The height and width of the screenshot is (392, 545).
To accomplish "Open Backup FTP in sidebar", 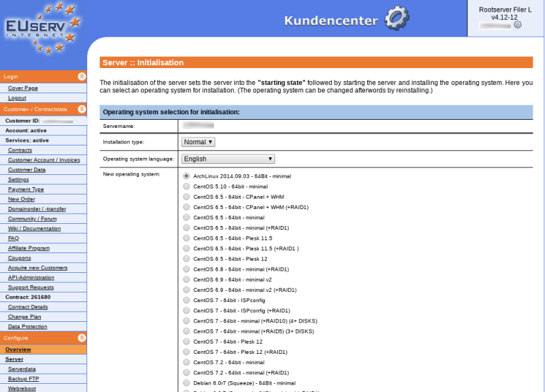I will coord(23,379).
